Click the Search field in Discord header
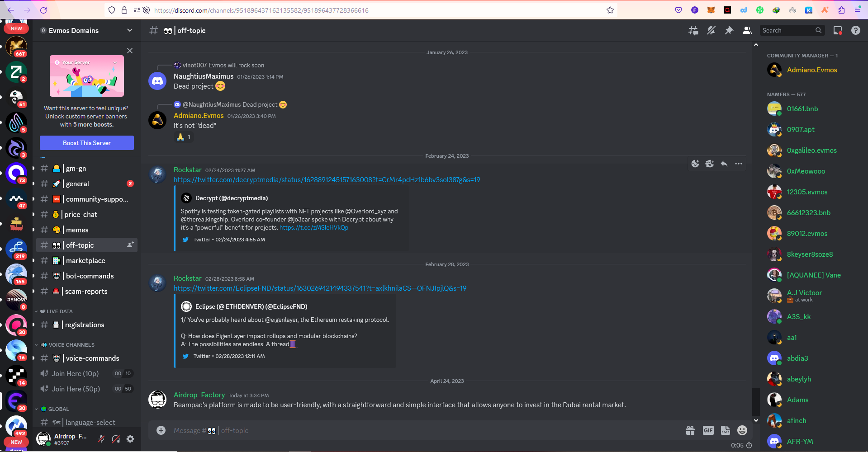 [792, 30]
